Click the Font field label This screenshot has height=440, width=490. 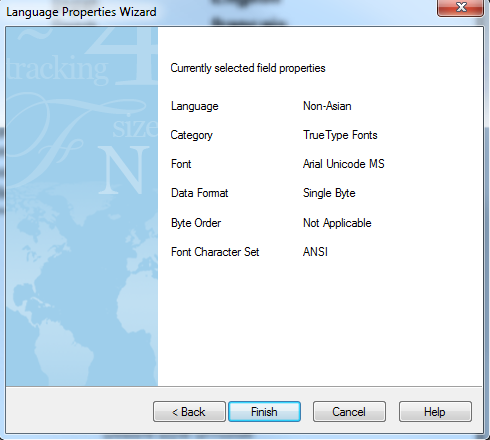click(181, 164)
